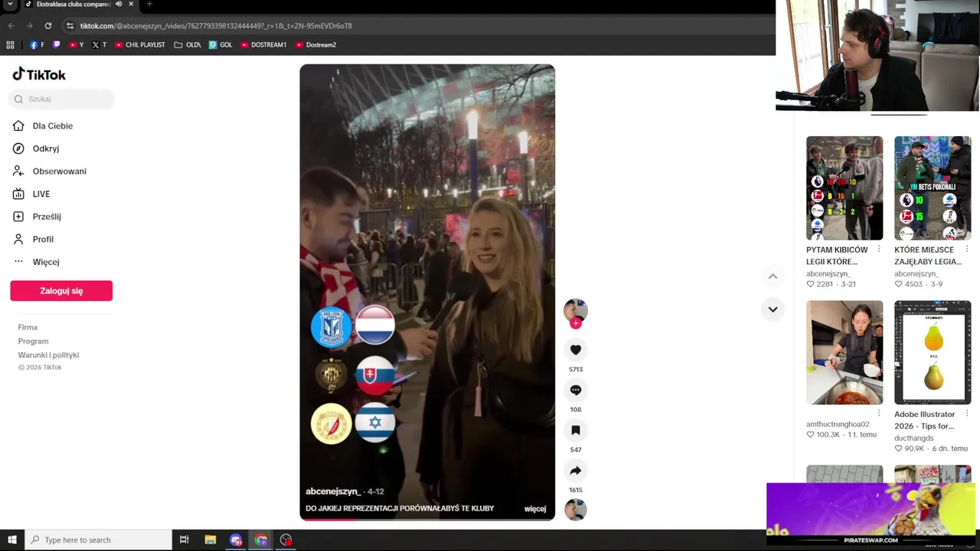Click the browser back arrow
The image size is (980, 551).
click(11, 26)
